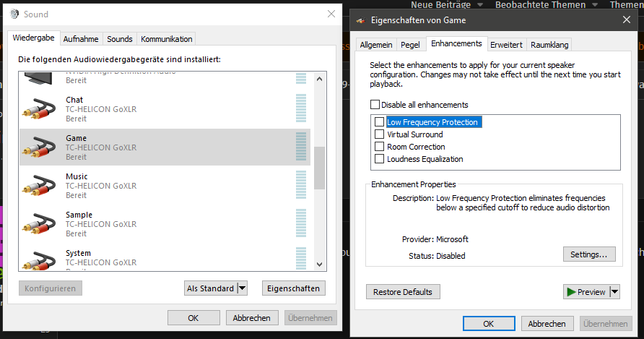The image size is (644, 339).
Task: Click the Music device RCA cable icon
Action: (39, 185)
